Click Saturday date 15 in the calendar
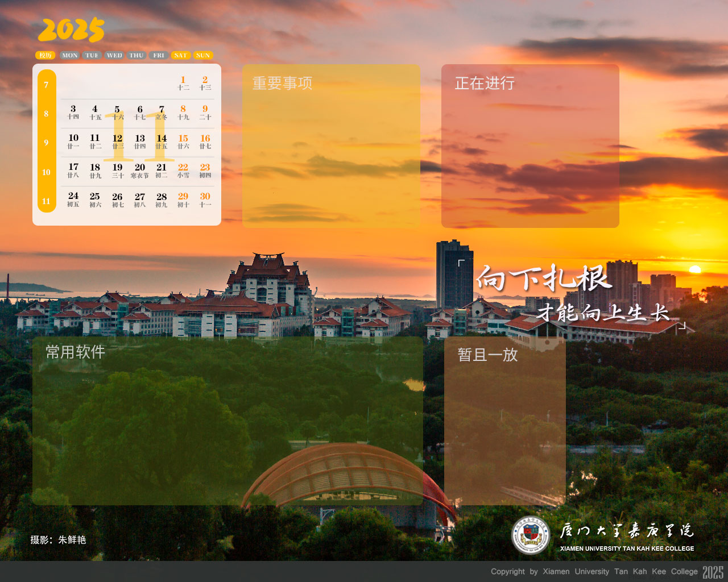This screenshot has height=582, width=728. pyautogui.click(x=183, y=141)
